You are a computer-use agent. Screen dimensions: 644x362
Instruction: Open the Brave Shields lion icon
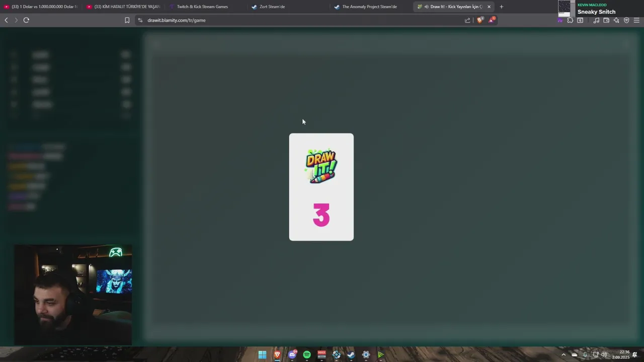click(x=479, y=20)
